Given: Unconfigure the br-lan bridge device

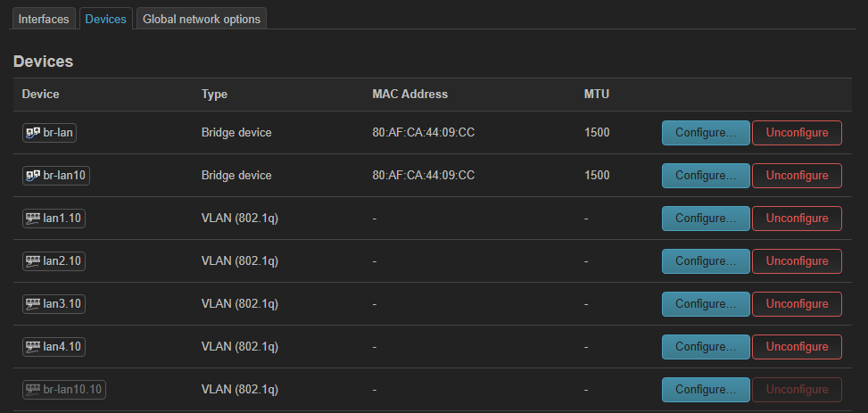Looking at the screenshot, I should pos(798,133).
